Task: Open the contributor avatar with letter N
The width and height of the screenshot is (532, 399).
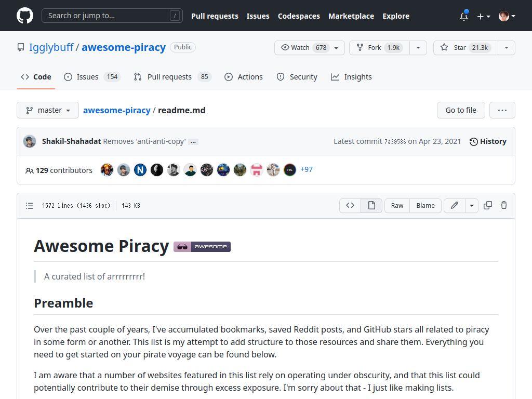Action: [140, 170]
